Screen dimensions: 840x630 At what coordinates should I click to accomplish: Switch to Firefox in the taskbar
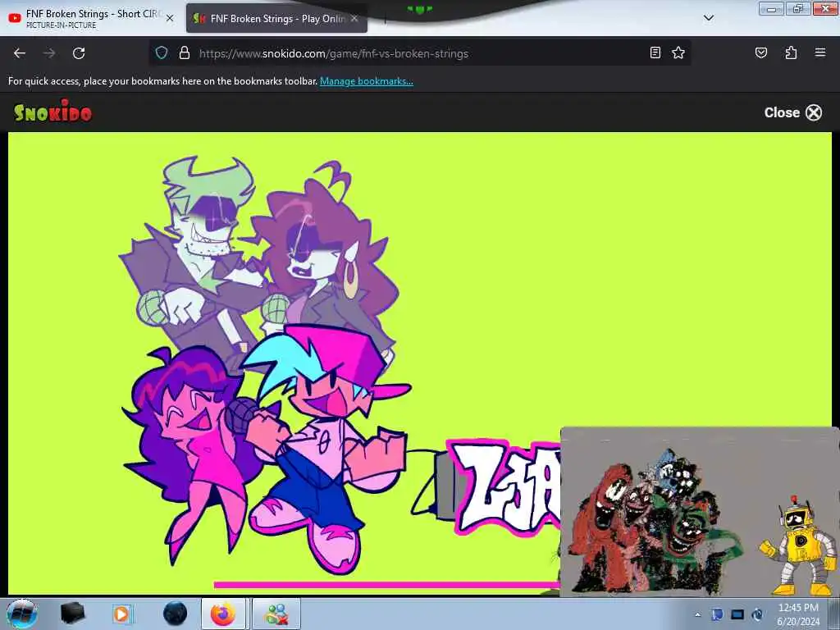tap(223, 614)
